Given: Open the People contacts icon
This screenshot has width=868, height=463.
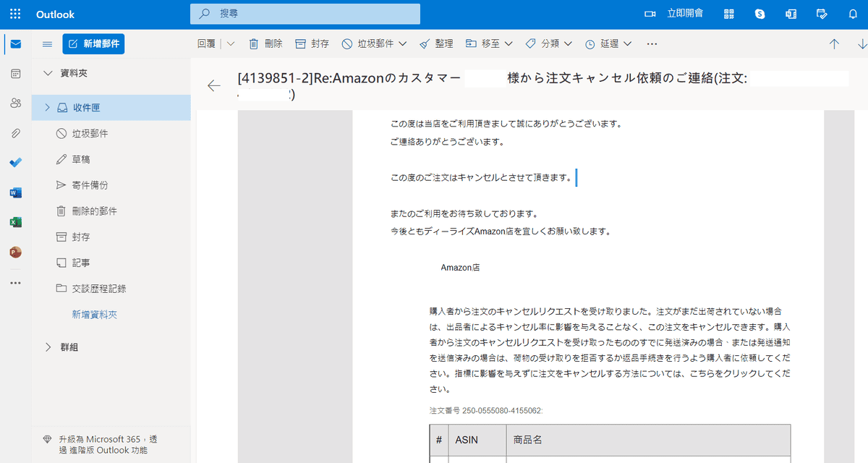Looking at the screenshot, I should click(15, 103).
